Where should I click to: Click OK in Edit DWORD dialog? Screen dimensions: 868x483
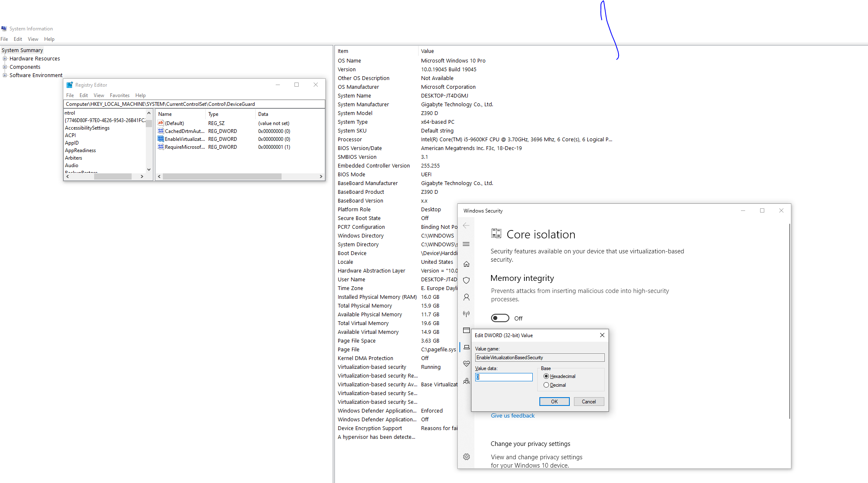554,402
